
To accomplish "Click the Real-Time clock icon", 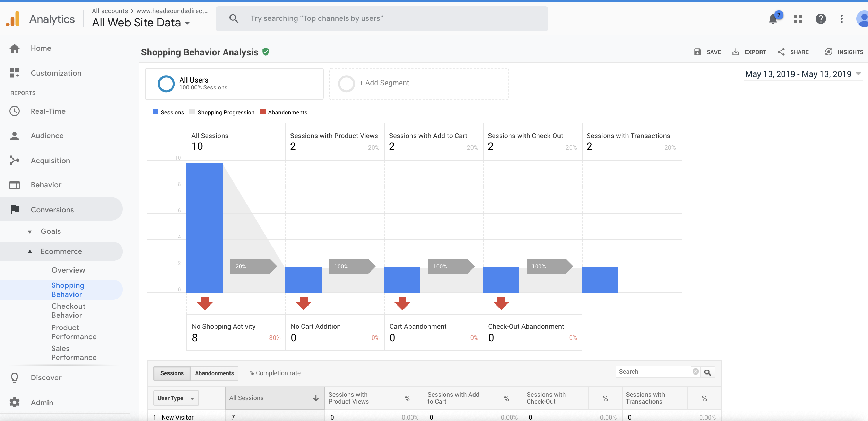I will (x=15, y=111).
